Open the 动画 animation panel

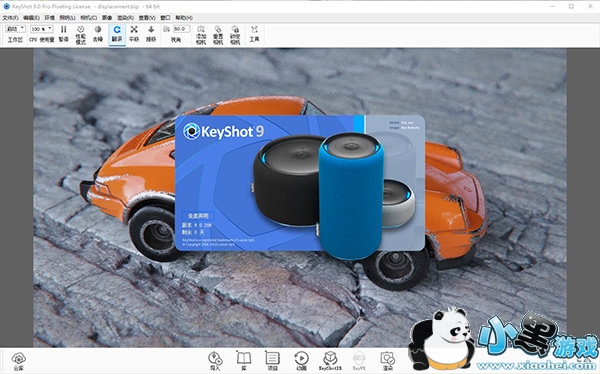(x=301, y=362)
